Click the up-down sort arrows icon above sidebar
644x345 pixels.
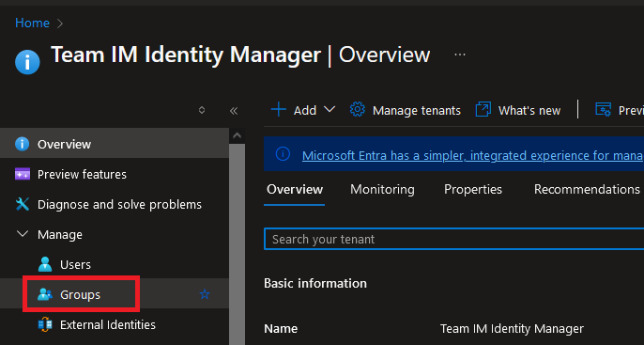(x=202, y=110)
